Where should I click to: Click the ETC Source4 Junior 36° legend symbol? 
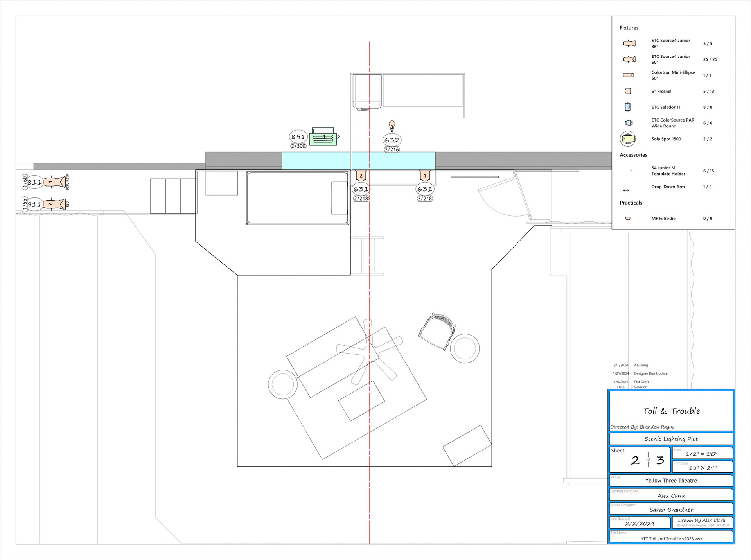[x=629, y=43]
